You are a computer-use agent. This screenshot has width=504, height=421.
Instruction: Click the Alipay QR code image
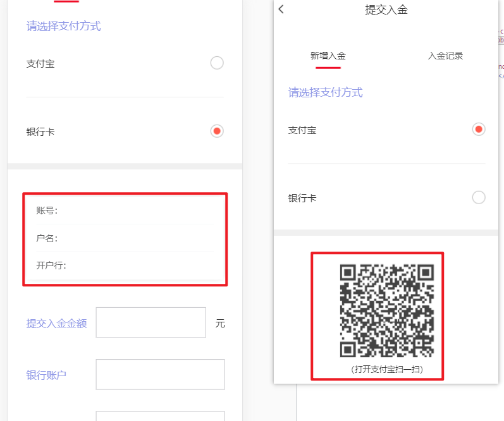pos(387,310)
